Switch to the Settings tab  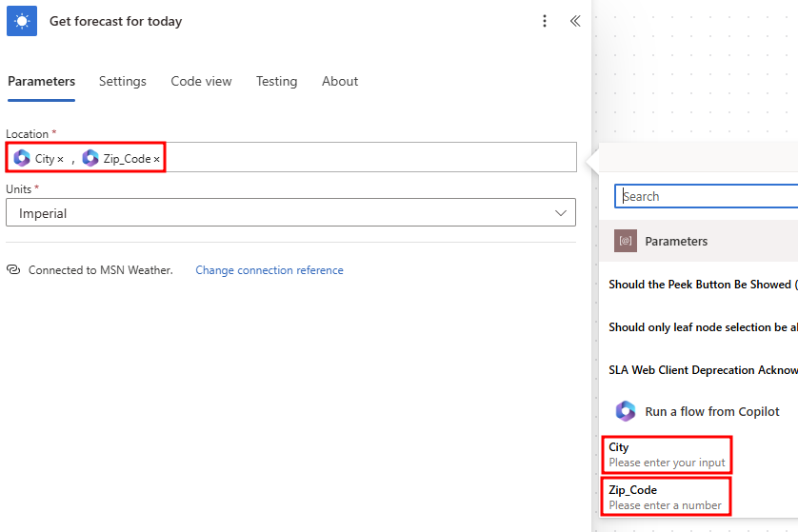[x=123, y=82]
